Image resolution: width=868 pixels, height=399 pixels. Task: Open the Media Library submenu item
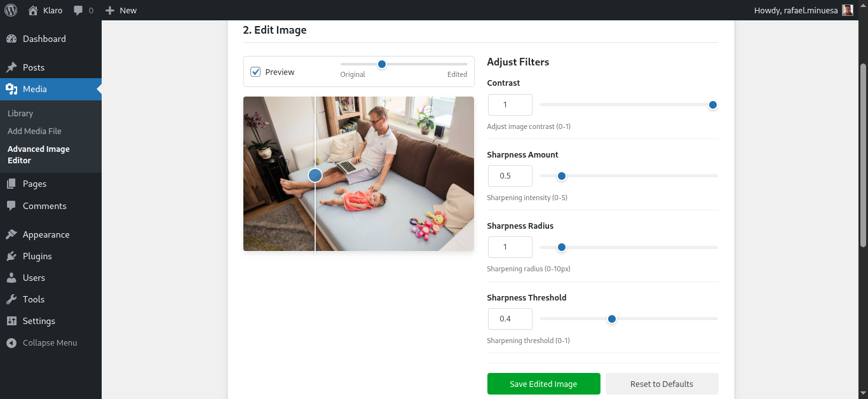tap(20, 113)
